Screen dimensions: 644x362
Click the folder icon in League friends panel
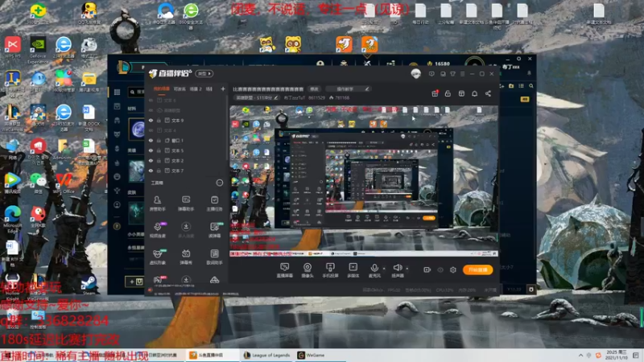point(511,86)
